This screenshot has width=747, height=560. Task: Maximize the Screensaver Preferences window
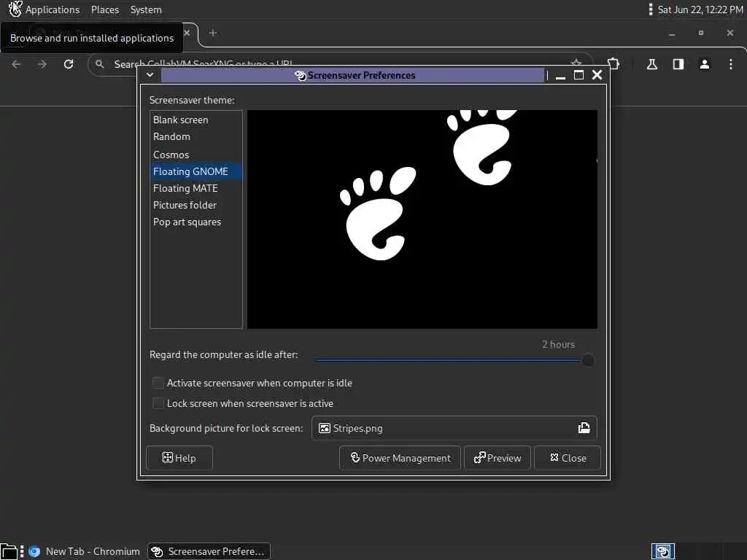pos(578,75)
